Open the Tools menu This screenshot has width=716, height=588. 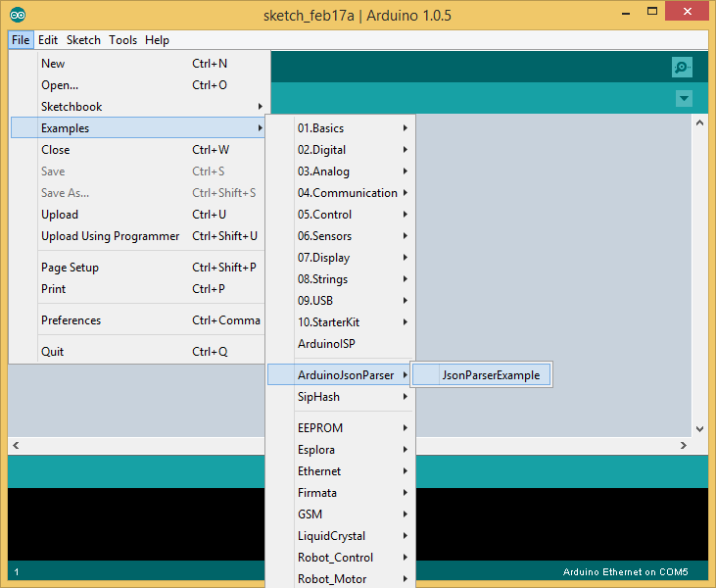[x=122, y=40]
